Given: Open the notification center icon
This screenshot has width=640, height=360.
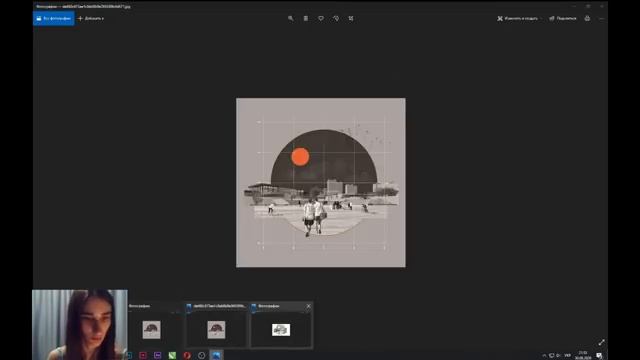Looking at the screenshot, I should coord(599,356).
